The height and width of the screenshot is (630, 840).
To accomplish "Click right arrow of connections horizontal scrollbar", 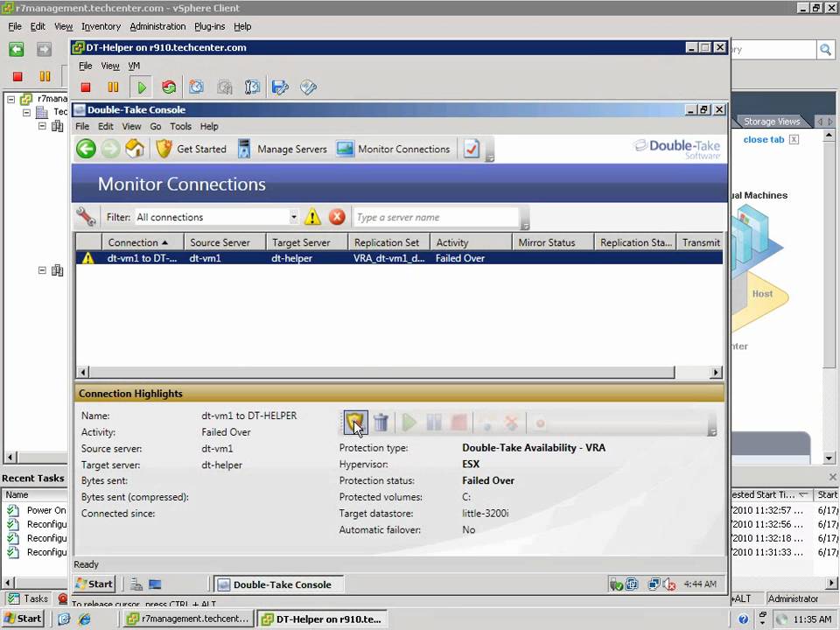I will pos(717,372).
